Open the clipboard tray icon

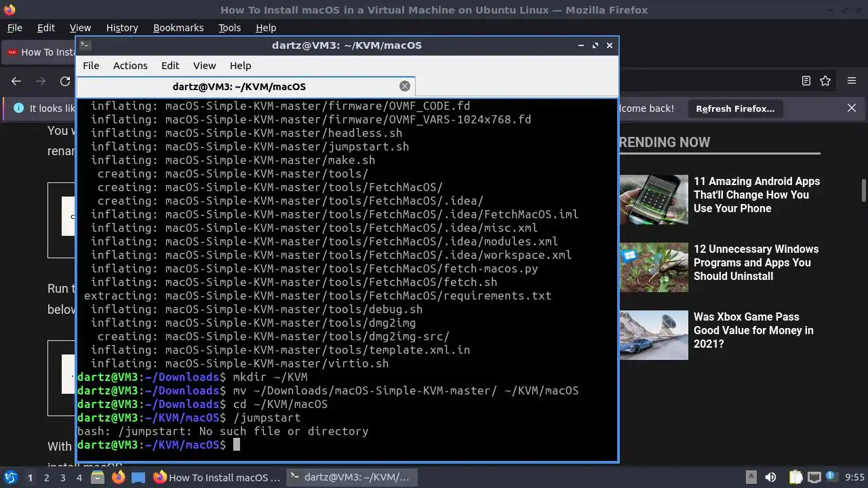coord(795,478)
